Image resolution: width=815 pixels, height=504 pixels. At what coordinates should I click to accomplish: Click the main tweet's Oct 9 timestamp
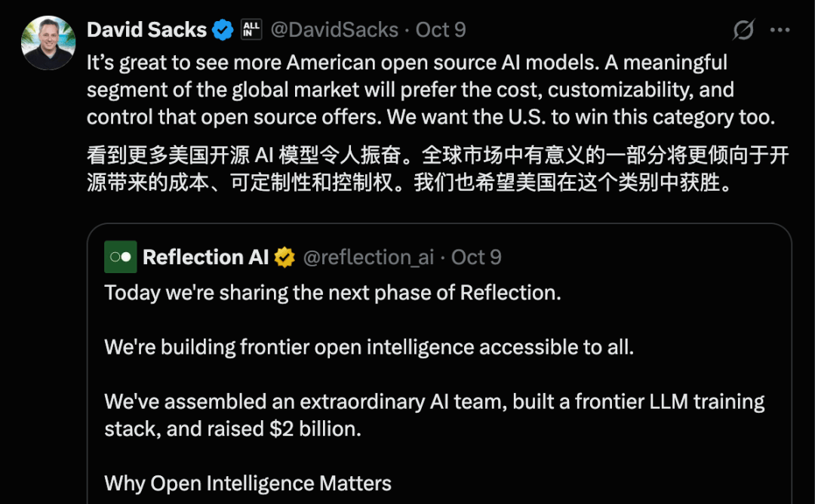(x=441, y=30)
